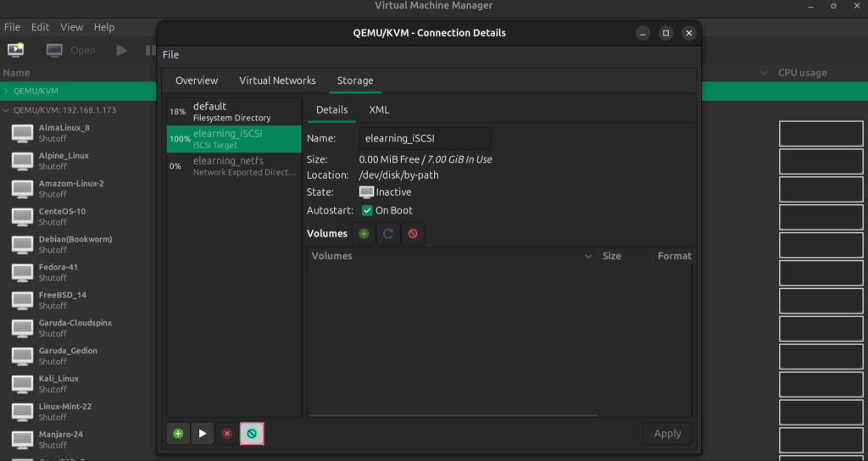Screen dimensions: 868x461
Task: Refresh the volume list
Action: click(388, 234)
